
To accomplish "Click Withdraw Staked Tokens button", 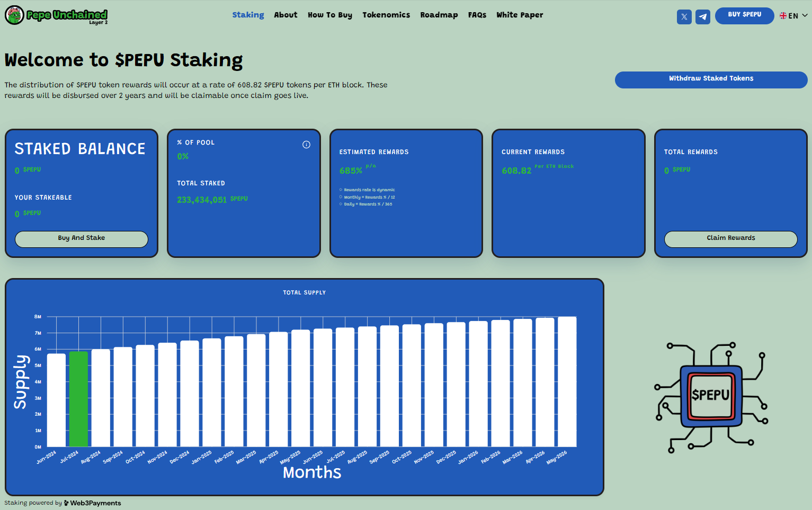I will pos(711,79).
